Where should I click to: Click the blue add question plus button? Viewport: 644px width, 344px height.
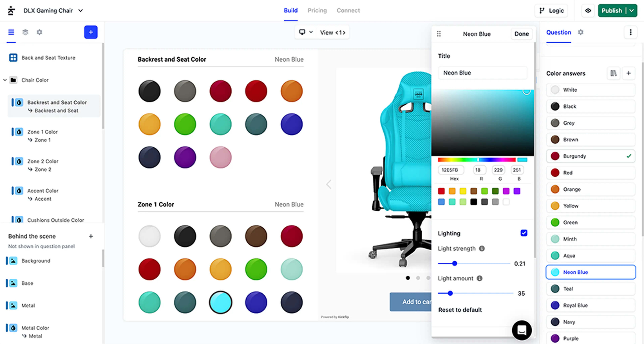(x=91, y=32)
